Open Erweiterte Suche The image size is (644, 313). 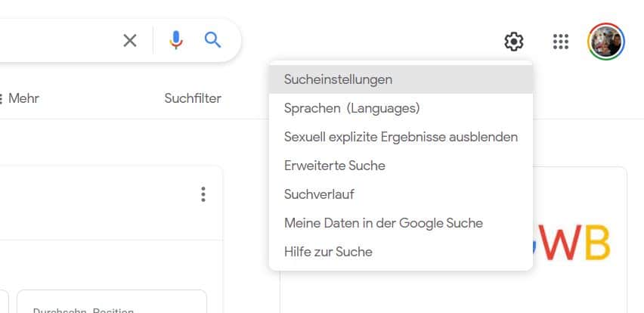[x=334, y=166]
